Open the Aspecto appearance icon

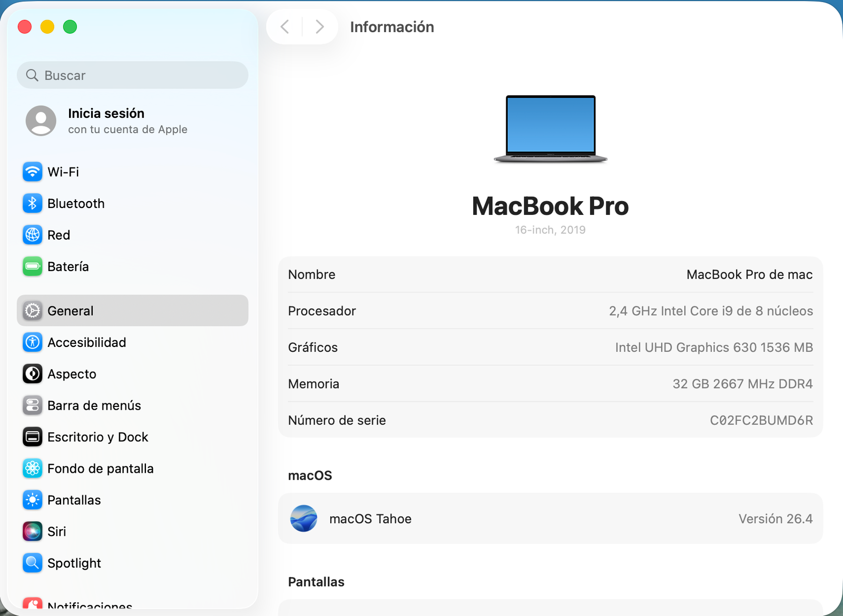click(x=32, y=374)
